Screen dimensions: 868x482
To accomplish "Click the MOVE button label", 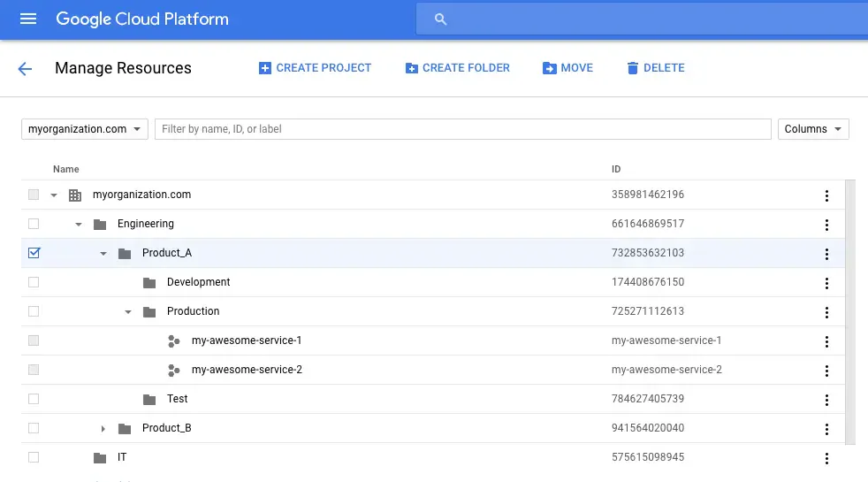I will point(577,67).
